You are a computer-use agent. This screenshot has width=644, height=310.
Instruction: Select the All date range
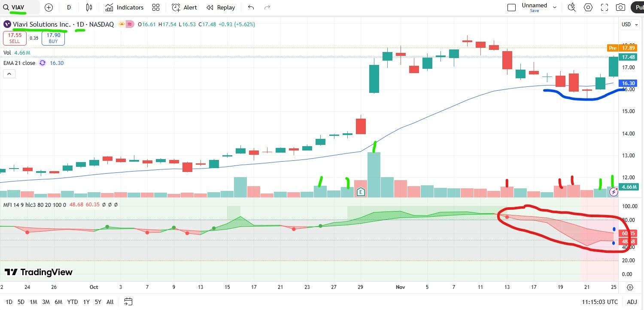pos(110,302)
